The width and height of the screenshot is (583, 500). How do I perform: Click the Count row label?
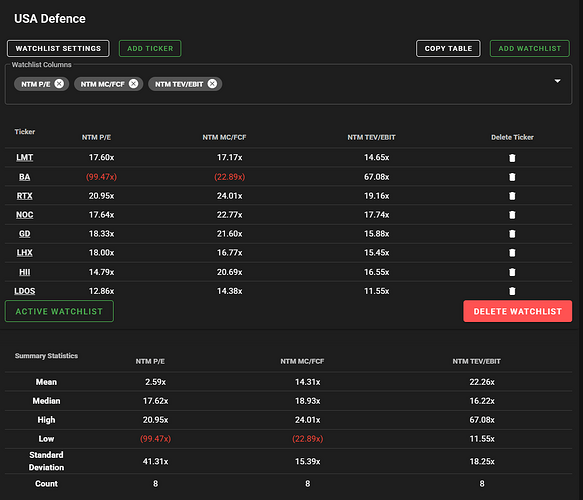click(46, 484)
